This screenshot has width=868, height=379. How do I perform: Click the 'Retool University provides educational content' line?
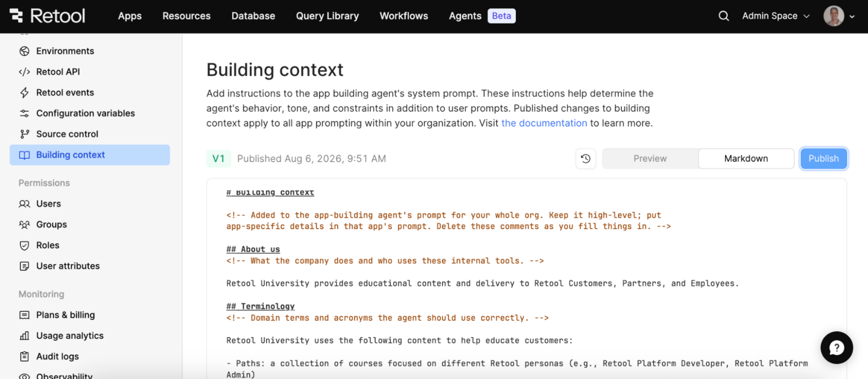[482, 283]
